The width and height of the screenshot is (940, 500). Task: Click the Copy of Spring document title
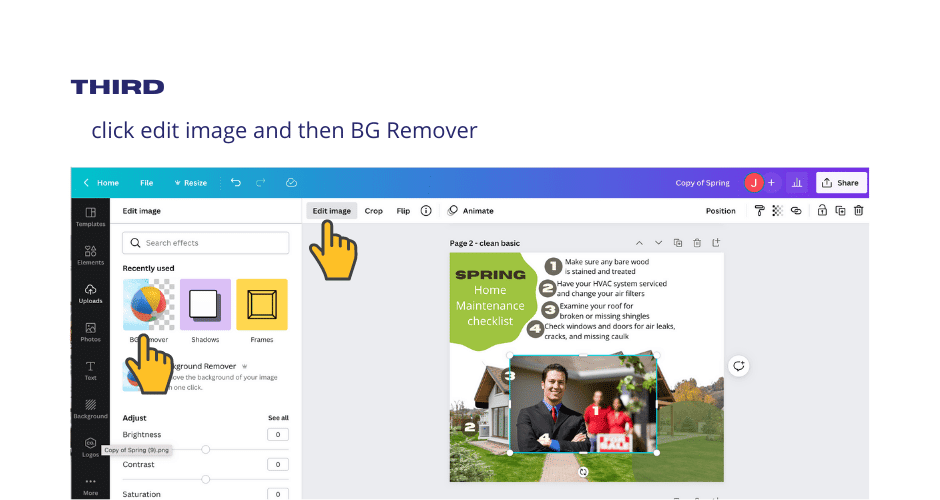[x=702, y=183]
